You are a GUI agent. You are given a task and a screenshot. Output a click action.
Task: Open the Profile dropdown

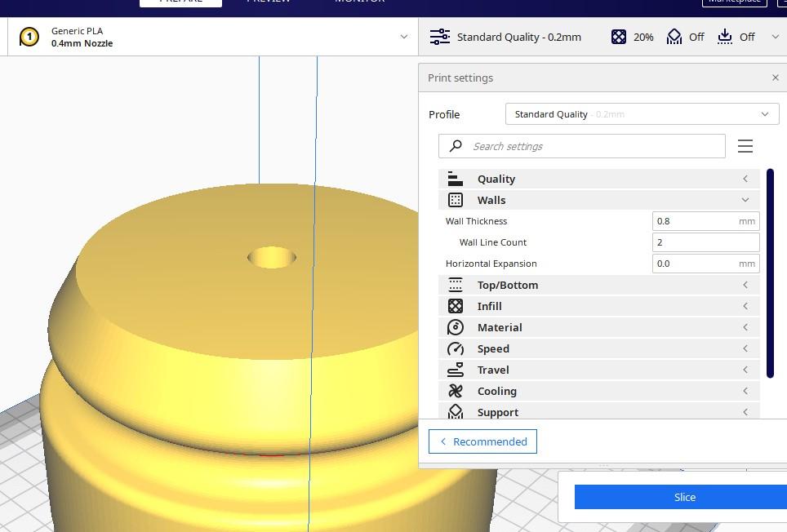coord(642,114)
